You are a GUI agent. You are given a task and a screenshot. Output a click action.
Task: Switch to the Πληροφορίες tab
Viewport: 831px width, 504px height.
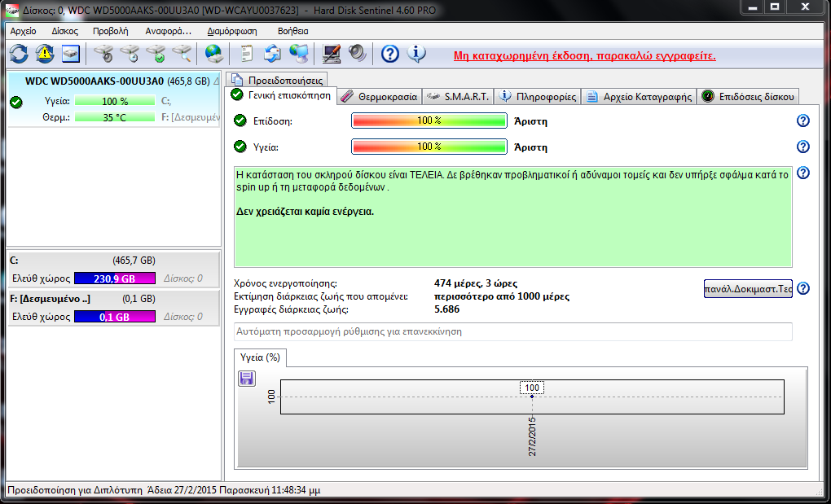(538, 97)
